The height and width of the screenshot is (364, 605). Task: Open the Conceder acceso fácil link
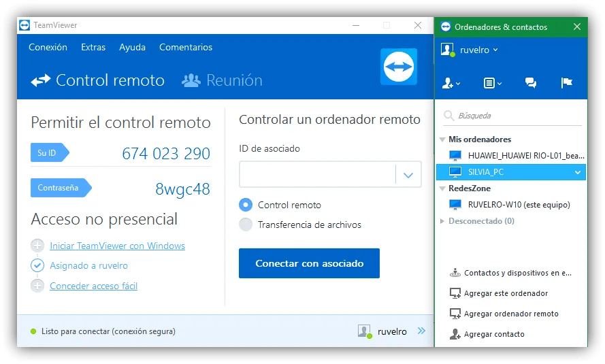click(93, 286)
